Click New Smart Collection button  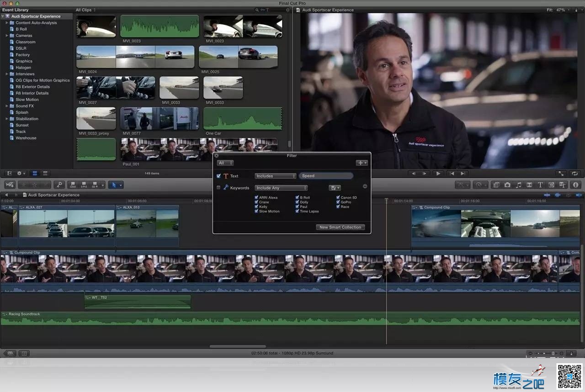coord(340,227)
